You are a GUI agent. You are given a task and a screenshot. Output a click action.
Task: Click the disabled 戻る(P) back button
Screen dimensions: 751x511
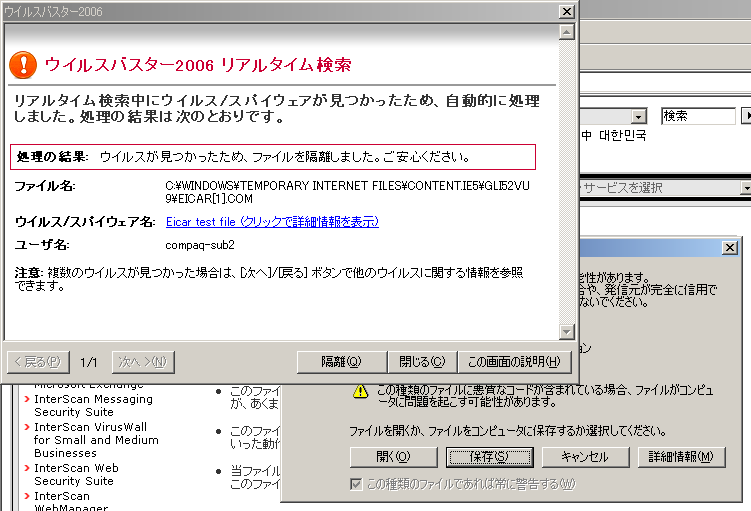click(x=38, y=362)
